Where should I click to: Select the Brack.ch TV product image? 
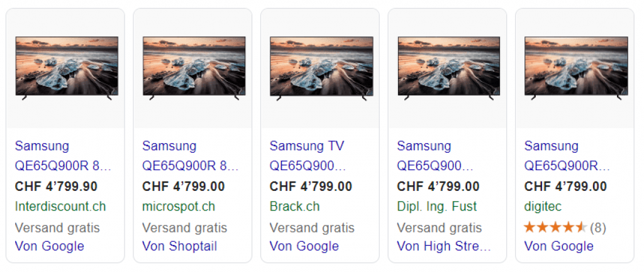click(321, 67)
